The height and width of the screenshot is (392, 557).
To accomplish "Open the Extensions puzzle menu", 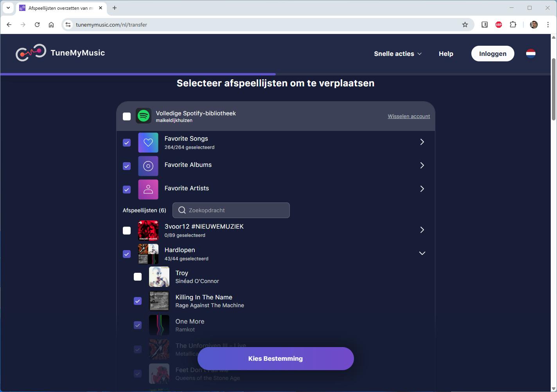I will 513,25.
